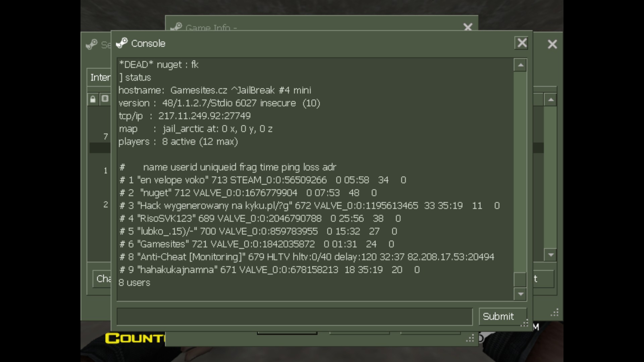This screenshot has height=362, width=644.
Task: Click the Steam icon in Console title bar
Action: click(x=121, y=43)
